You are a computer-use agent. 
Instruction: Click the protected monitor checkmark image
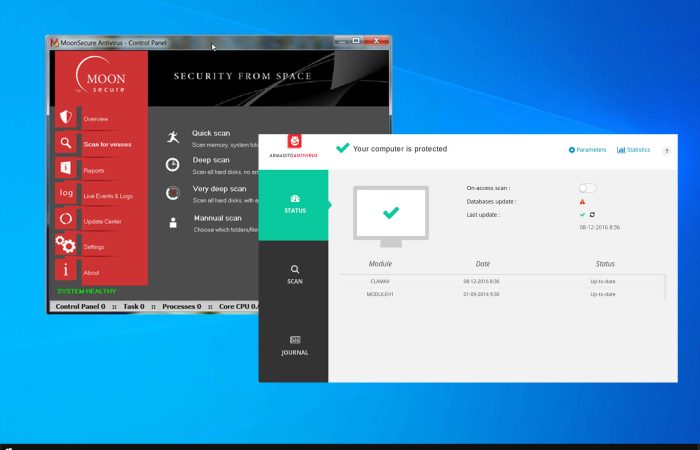[x=391, y=216]
